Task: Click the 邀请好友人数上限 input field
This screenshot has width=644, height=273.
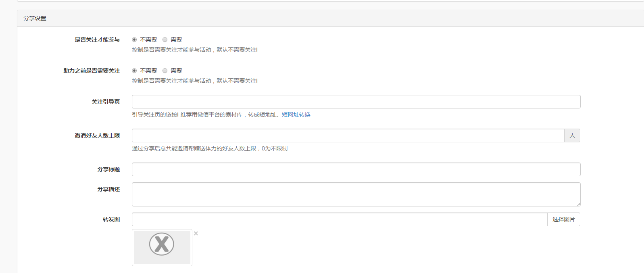Action: tap(348, 135)
